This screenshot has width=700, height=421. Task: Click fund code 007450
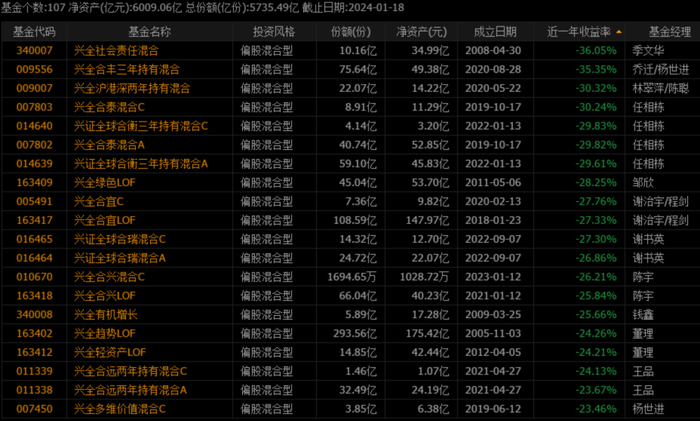[x=34, y=409]
